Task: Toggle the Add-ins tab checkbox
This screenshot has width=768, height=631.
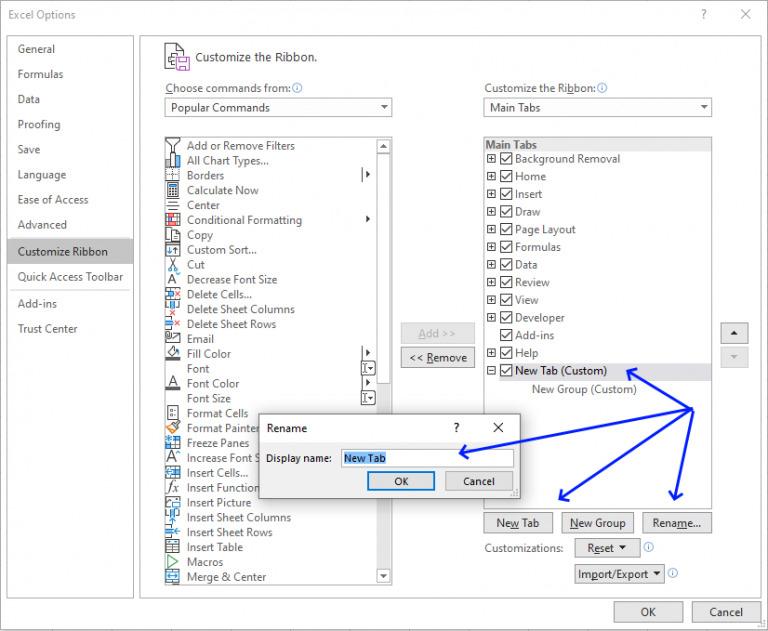Action: coord(506,335)
